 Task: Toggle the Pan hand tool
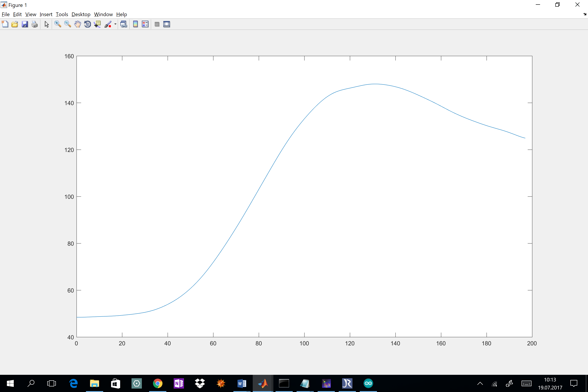78,24
